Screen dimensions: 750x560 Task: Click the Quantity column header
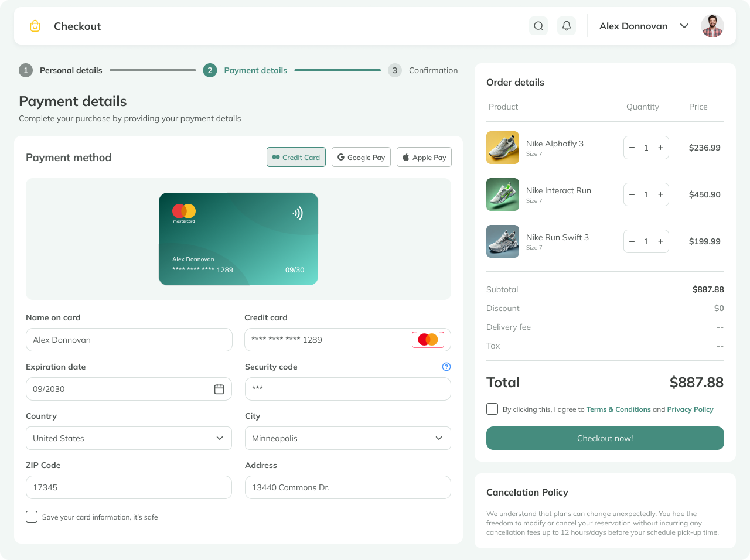[x=643, y=107]
